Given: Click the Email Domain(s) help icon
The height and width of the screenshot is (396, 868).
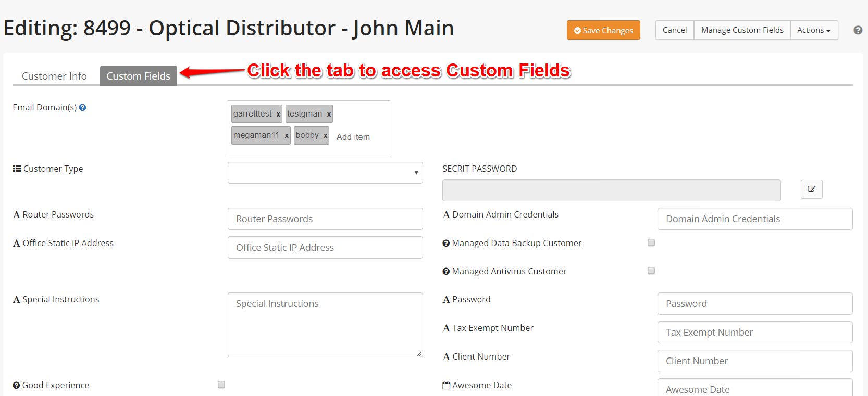Looking at the screenshot, I should tap(82, 107).
